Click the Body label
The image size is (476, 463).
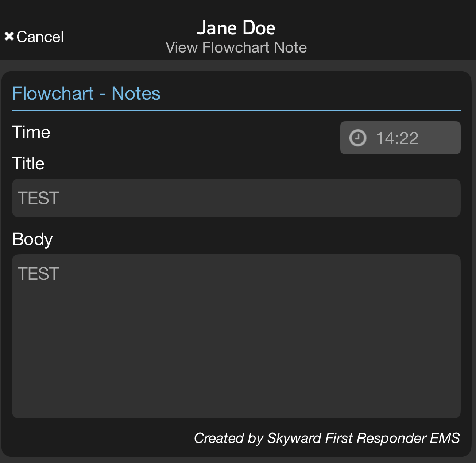click(32, 240)
